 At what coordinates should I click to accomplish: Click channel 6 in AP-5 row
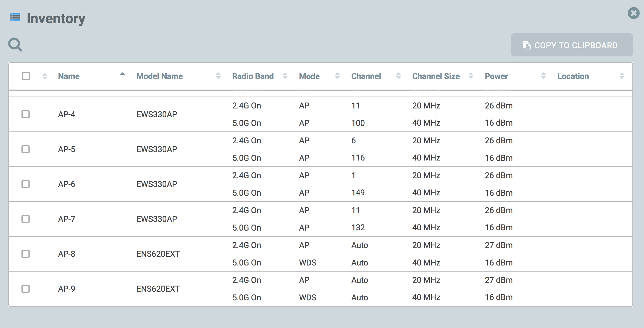click(x=353, y=140)
